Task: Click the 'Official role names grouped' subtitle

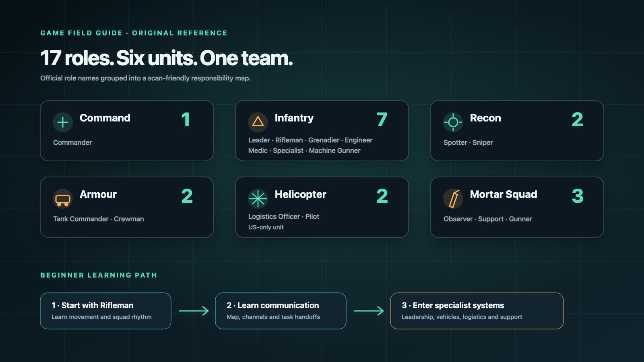Action: click(145, 78)
